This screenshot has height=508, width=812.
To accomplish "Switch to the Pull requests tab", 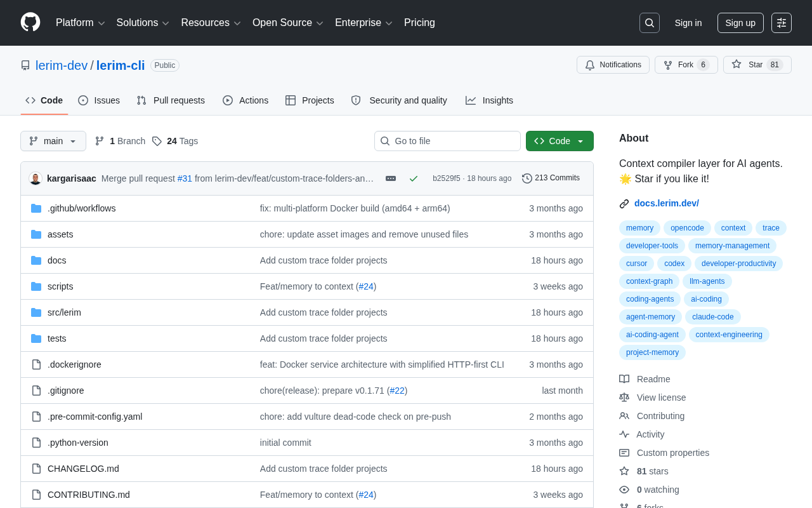I will tap(171, 100).
